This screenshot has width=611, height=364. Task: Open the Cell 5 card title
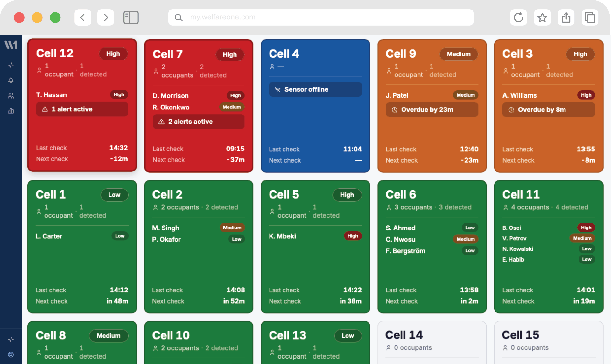tap(284, 195)
